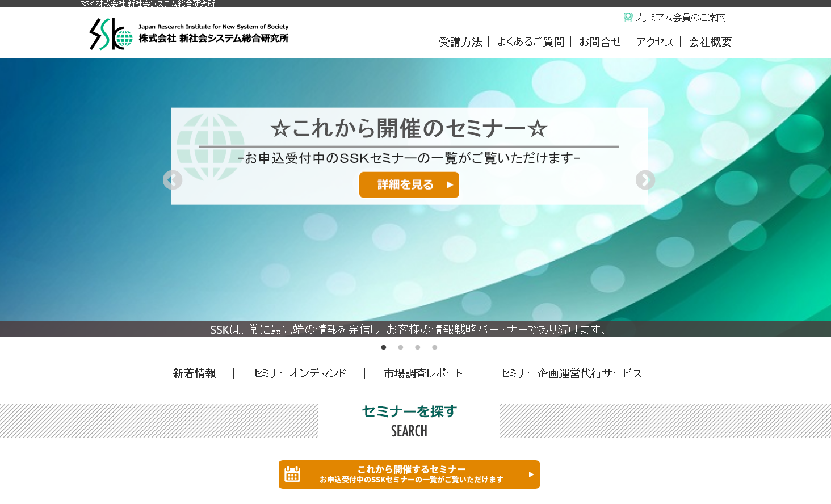
Task: Open 会社概要 menu item
Action: (710, 42)
